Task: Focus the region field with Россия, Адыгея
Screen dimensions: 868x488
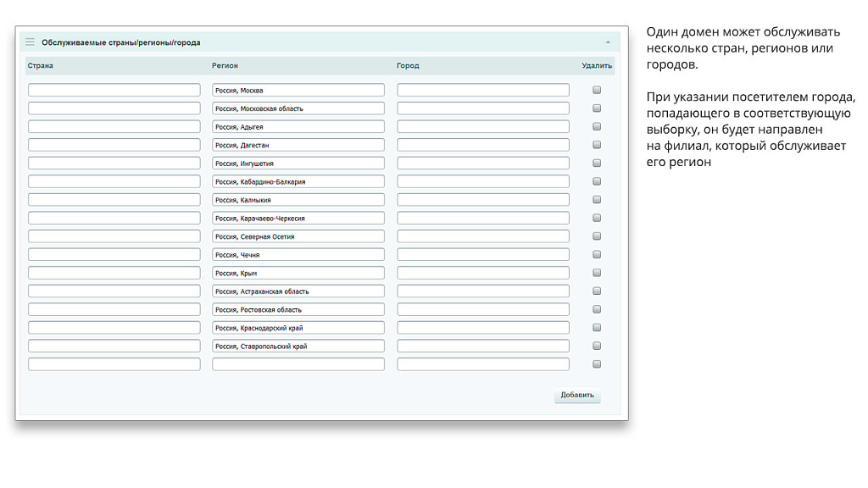Action: 298,127
